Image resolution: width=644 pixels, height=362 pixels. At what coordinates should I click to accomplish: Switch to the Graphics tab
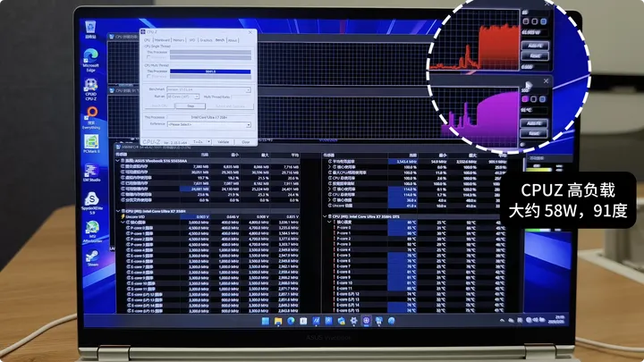coord(206,40)
